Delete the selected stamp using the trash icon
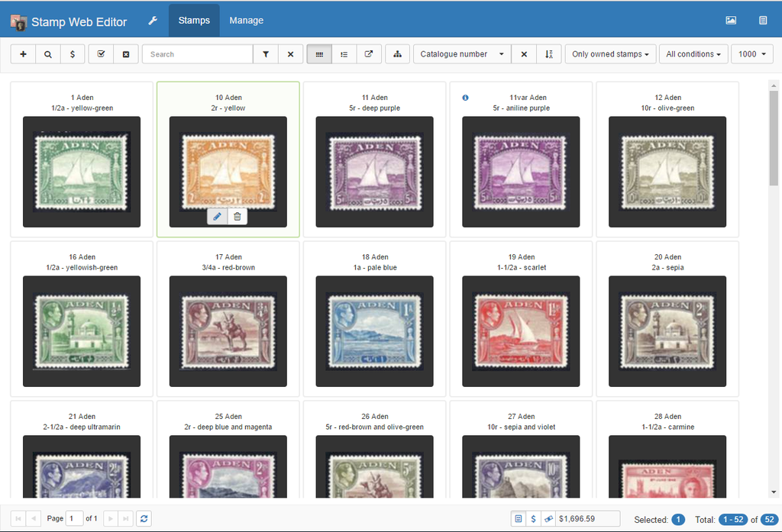 (238, 216)
